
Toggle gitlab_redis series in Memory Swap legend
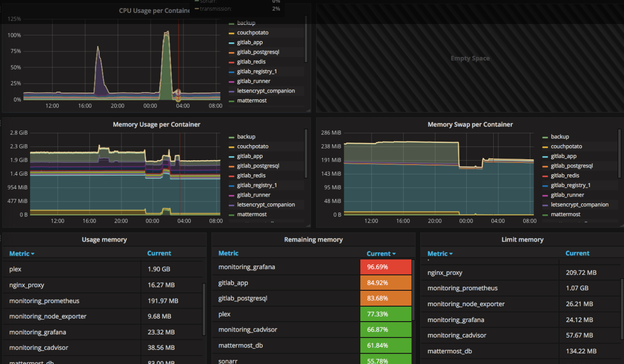pyautogui.click(x=565, y=176)
